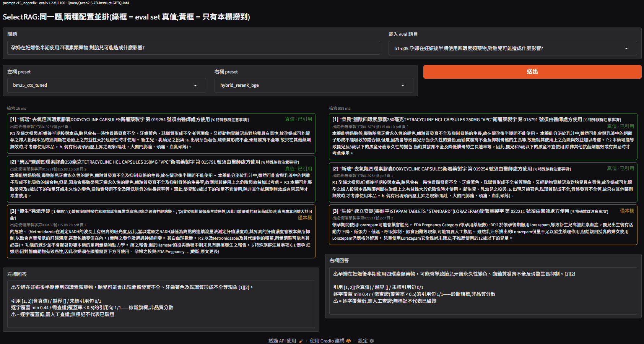Click the 右欄 preset label

click(x=226, y=72)
